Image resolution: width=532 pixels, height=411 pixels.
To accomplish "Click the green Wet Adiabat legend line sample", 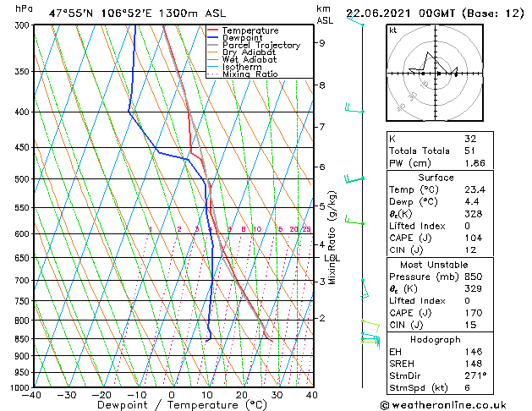I will [213, 60].
